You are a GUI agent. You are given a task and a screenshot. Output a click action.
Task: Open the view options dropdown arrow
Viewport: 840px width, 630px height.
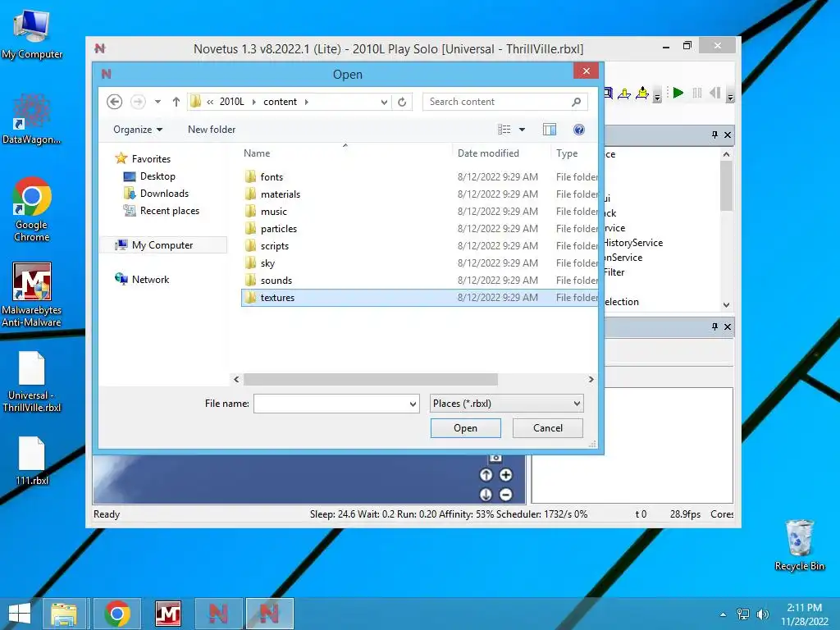point(522,130)
